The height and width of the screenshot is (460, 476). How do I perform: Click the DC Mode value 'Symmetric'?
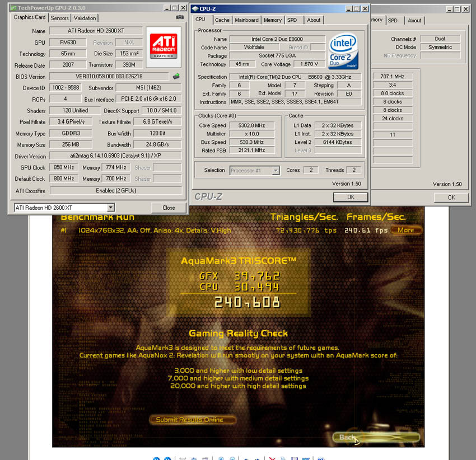440,48
